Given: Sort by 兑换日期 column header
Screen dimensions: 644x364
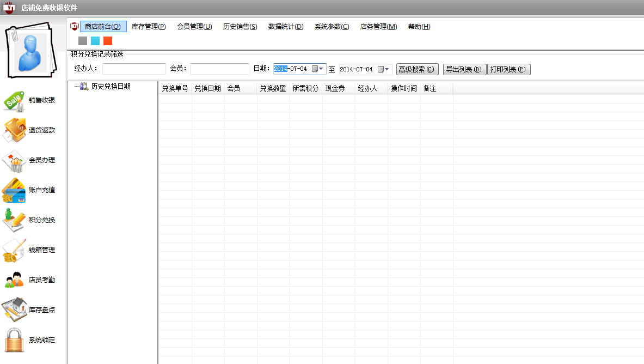Looking at the screenshot, I should (x=208, y=88).
